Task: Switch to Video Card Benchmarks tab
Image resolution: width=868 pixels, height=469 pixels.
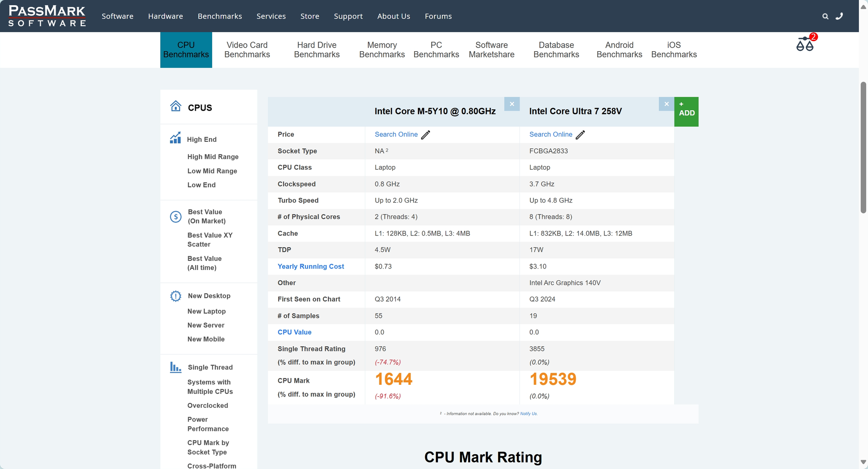Action: click(247, 50)
